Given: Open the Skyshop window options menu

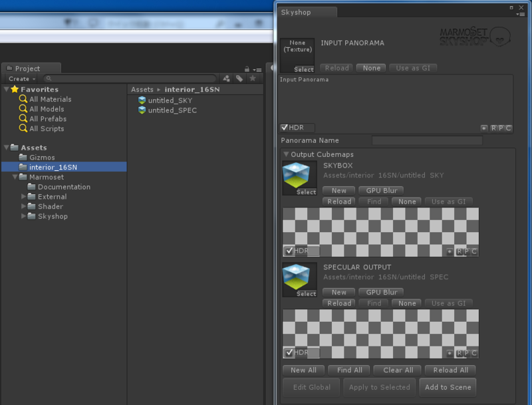Looking at the screenshot, I should click(521, 14).
